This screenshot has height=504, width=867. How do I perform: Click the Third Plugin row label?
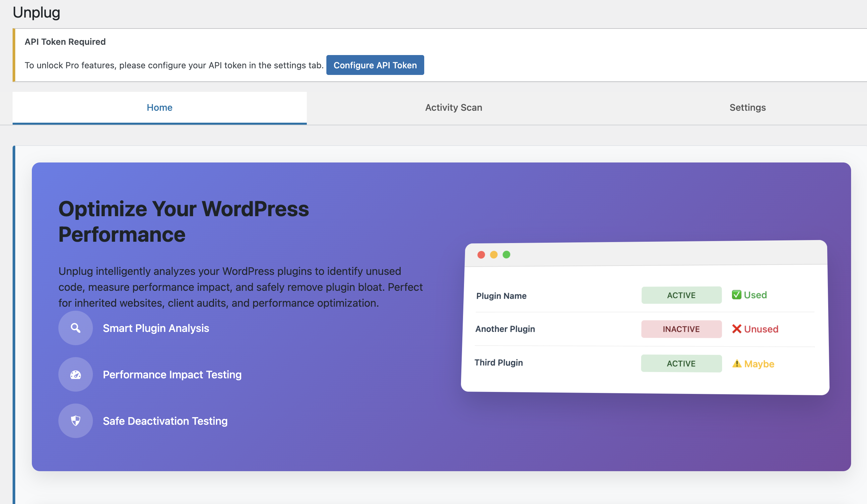499,363
